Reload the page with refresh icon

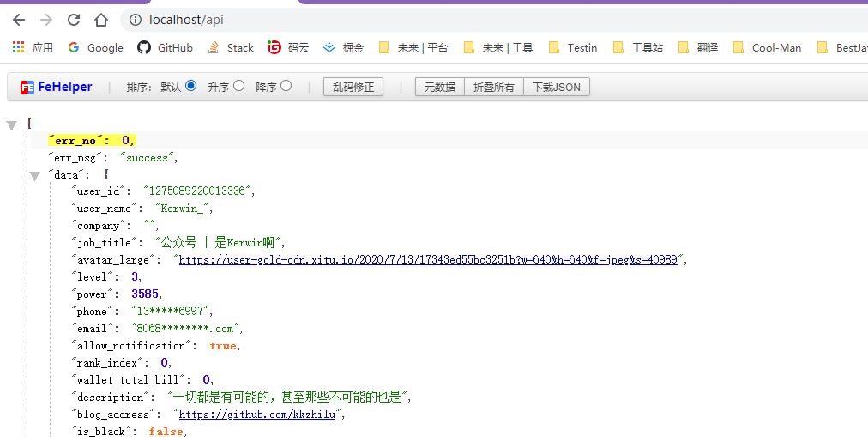[74, 20]
